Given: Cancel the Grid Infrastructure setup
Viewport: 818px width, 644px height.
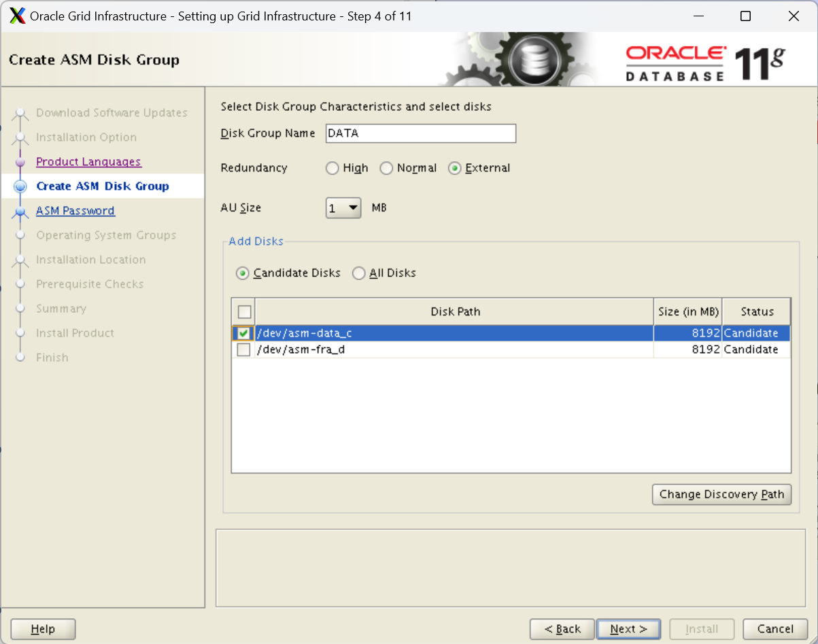Looking at the screenshot, I should [x=775, y=629].
